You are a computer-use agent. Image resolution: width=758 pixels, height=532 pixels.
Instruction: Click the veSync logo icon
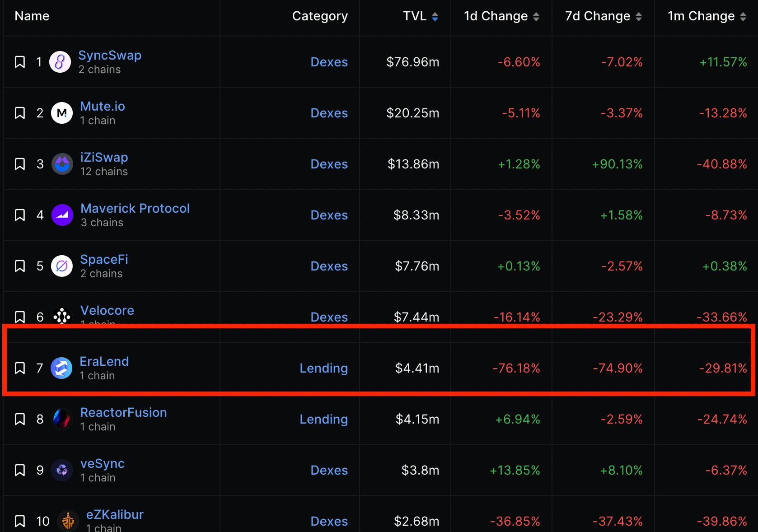pyautogui.click(x=62, y=470)
